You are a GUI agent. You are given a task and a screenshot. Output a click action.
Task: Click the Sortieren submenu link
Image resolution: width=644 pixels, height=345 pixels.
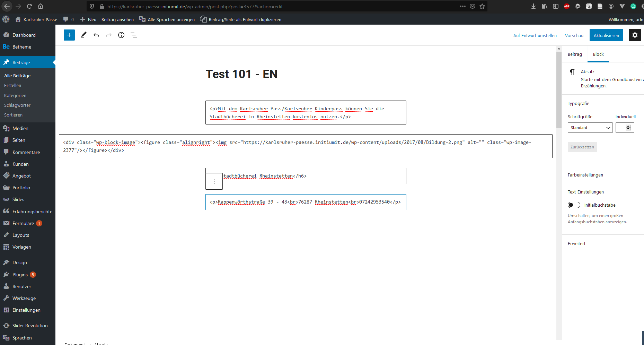click(13, 115)
